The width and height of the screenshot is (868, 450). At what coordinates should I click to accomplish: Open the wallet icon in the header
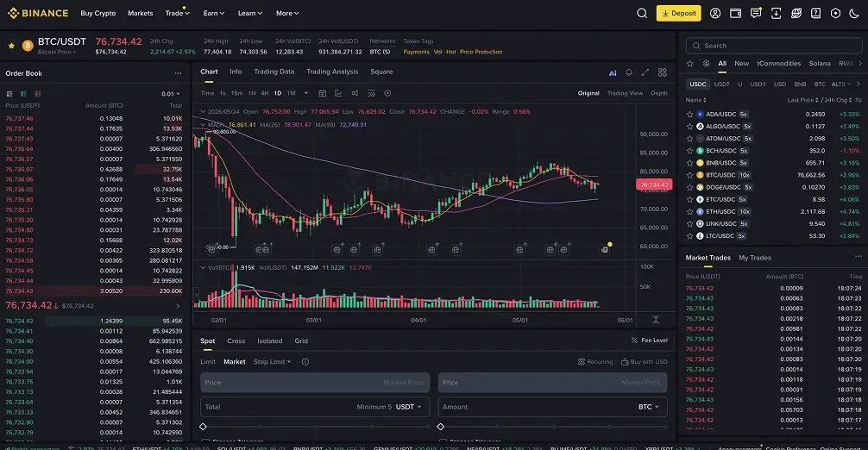[x=735, y=13]
